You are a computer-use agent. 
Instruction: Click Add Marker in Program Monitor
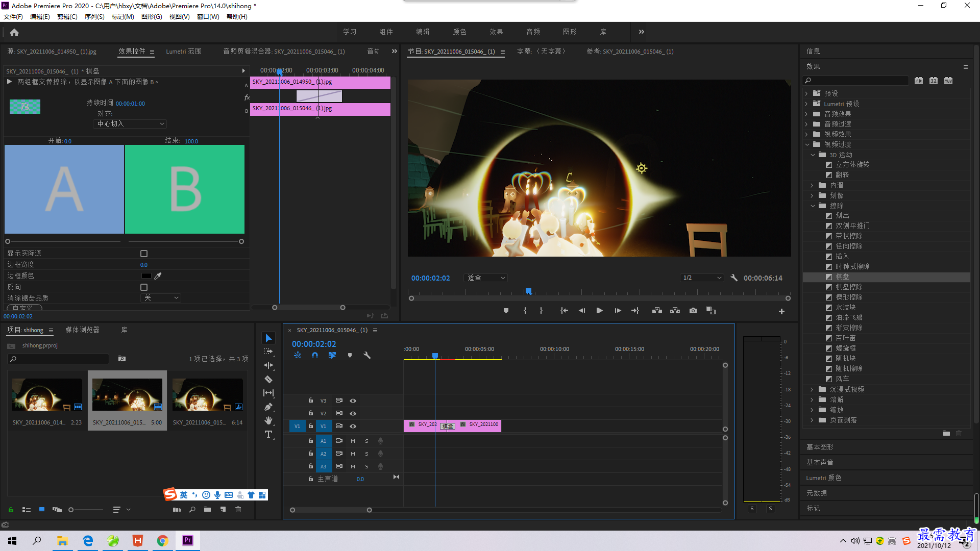tap(506, 311)
